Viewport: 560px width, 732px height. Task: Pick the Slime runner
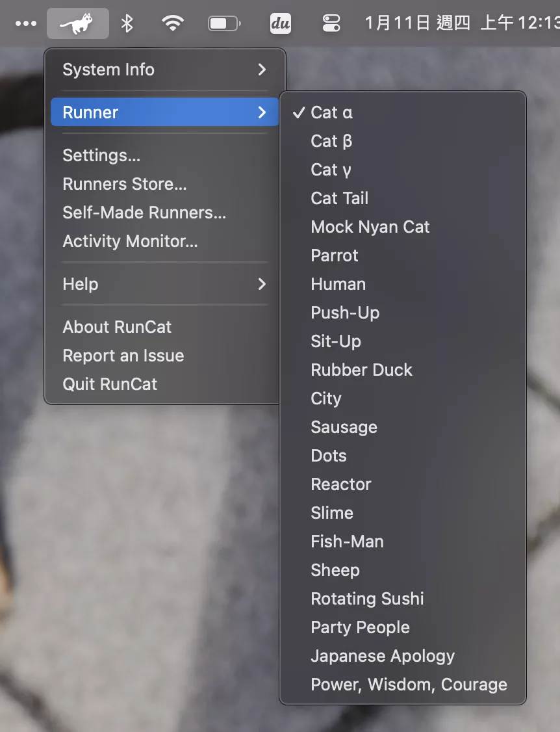point(403,512)
